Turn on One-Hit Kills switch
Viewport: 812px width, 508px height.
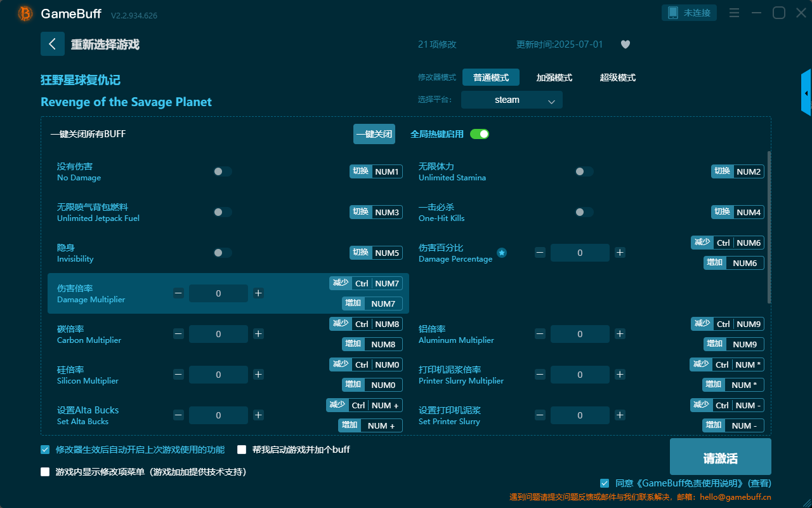(584, 212)
